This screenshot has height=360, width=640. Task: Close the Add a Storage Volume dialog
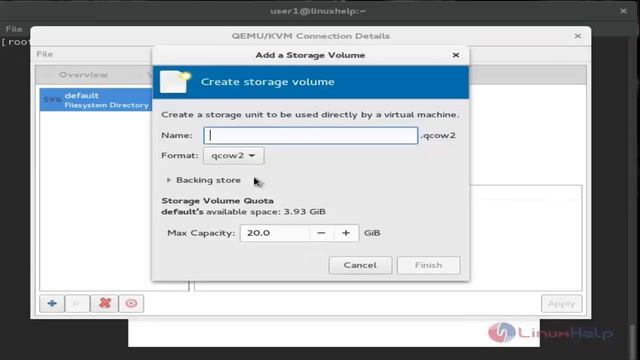[456, 55]
